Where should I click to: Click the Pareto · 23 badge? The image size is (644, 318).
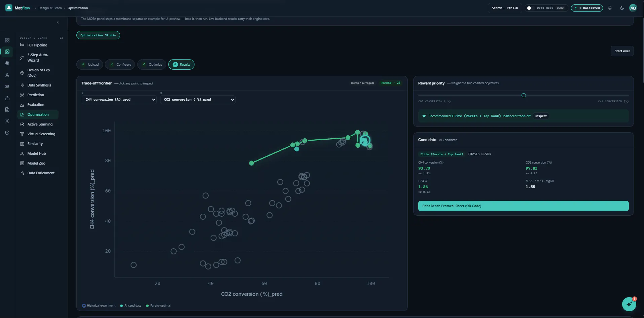(x=391, y=83)
